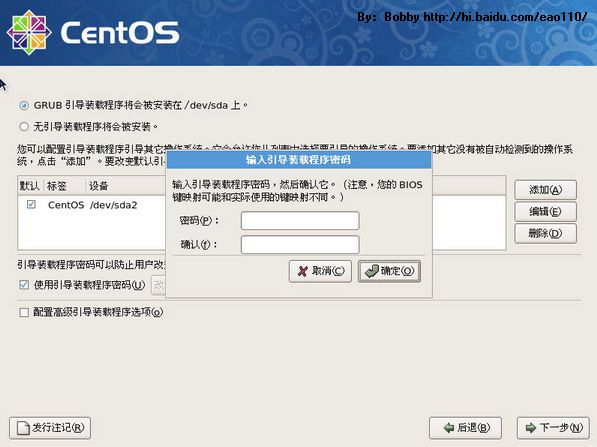Select the CentOS label in list

click(x=66, y=205)
